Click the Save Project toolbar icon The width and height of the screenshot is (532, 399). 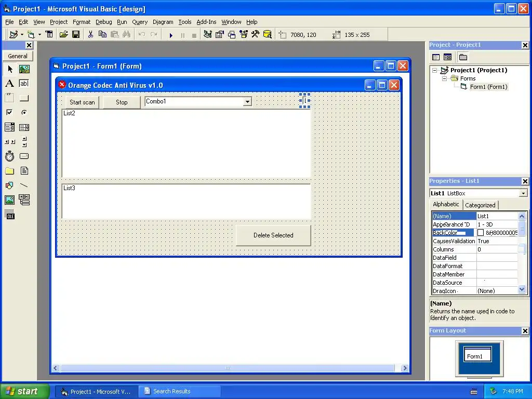point(76,34)
